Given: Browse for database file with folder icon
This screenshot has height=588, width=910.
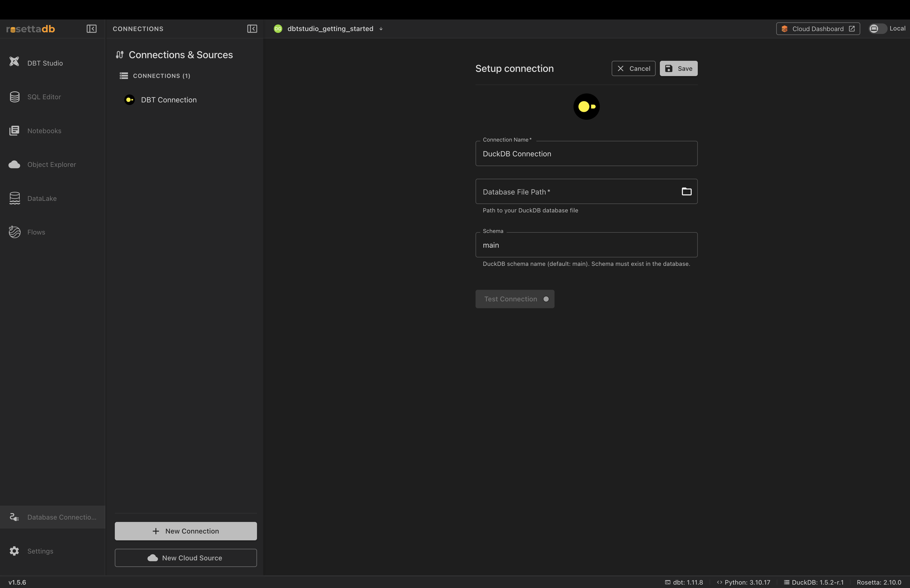Looking at the screenshot, I should point(687,191).
